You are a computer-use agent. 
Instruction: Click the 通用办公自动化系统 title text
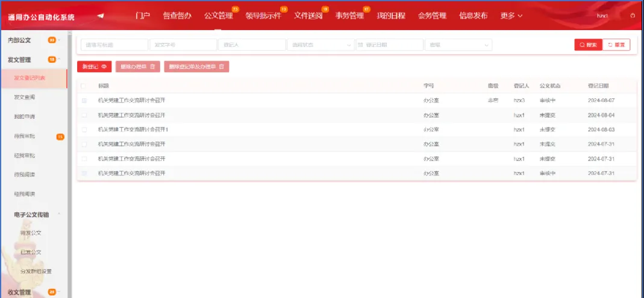point(41,17)
